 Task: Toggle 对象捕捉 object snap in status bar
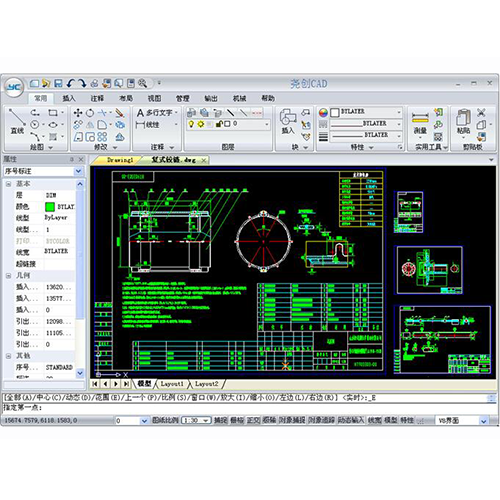coord(292,420)
